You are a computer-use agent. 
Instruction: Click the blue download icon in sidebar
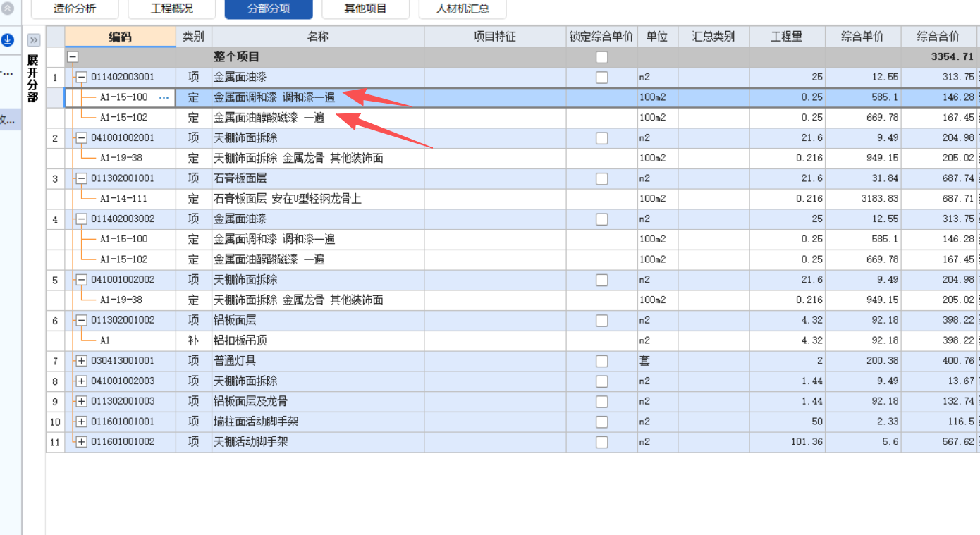8,40
